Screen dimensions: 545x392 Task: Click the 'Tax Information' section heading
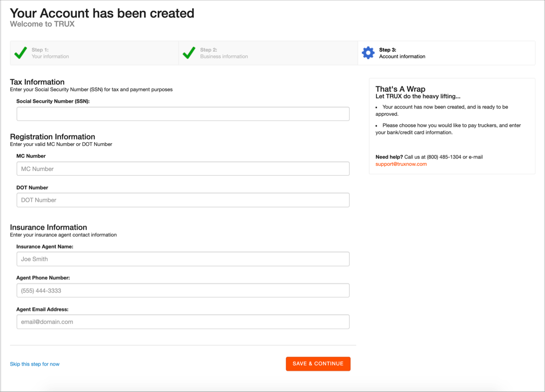37,82
